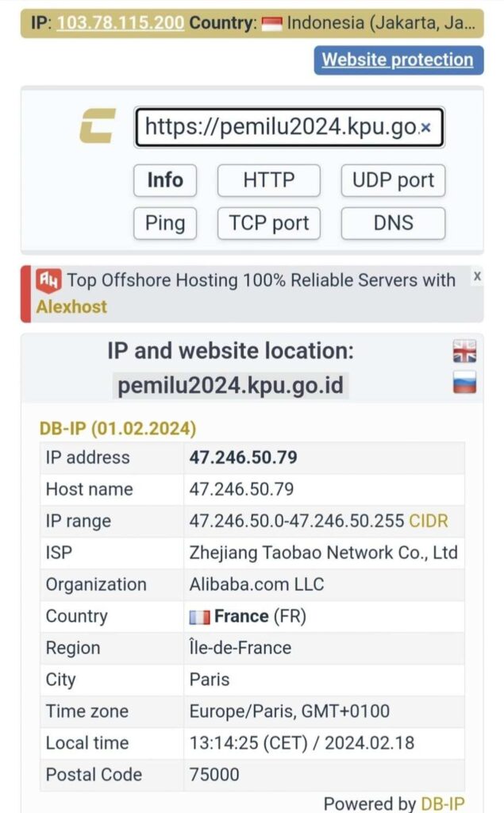Open the 103.78.115.200 IP link
The width and height of the screenshot is (504, 813).
click(121, 23)
